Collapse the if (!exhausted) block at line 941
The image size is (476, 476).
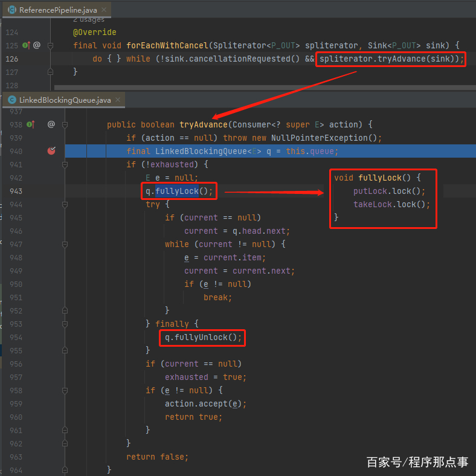click(x=65, y=164)
